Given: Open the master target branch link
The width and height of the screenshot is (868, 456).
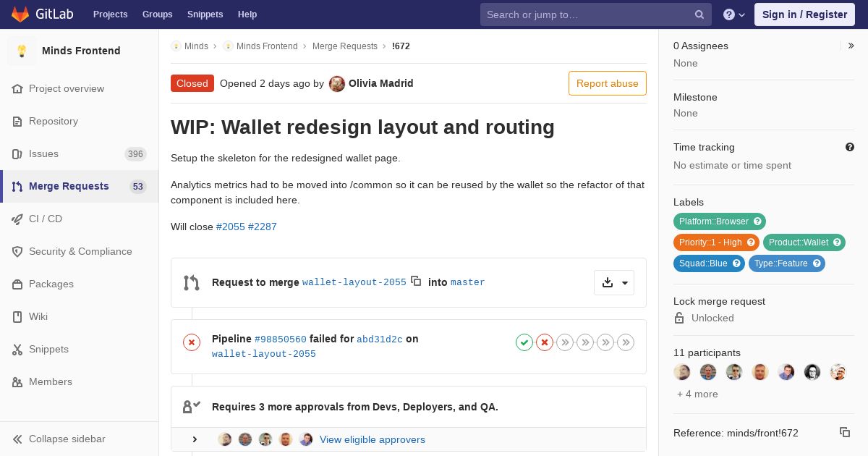Looking at the screenshot, I should [x=468, y=282].
